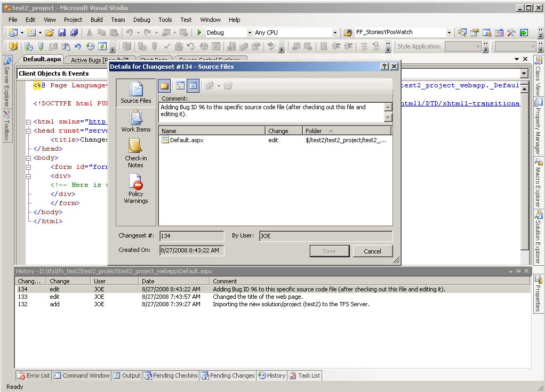The image size is (545, 392).
Task: Open the Solution Explorer side tab
Action: pyautogui.click(x=538, y=237)
